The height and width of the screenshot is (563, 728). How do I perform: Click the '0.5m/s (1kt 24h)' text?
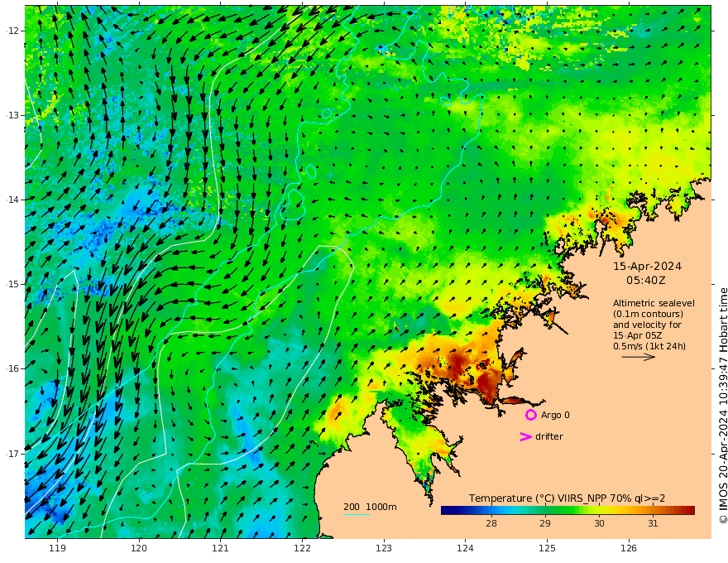coord(649,346)
